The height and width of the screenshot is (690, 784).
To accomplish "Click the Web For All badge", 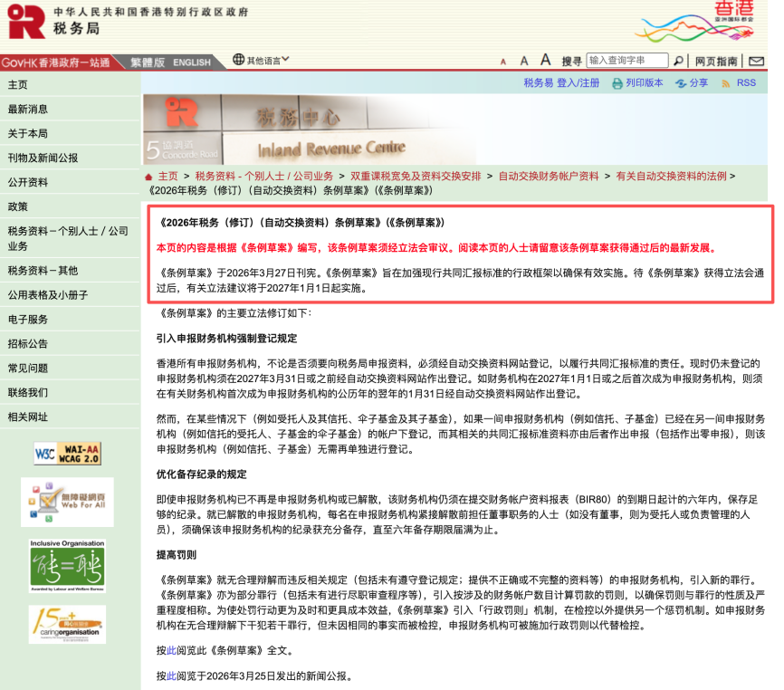I will point(67,502).
